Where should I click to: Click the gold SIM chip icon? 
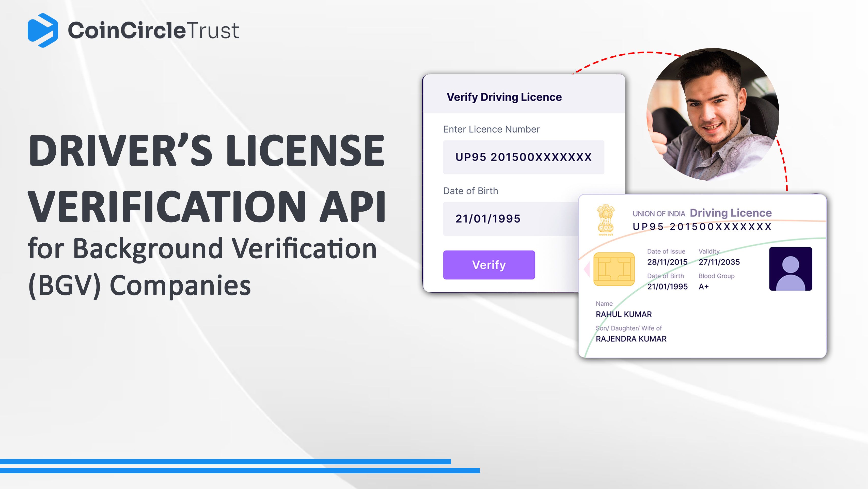tap(614, 269)
